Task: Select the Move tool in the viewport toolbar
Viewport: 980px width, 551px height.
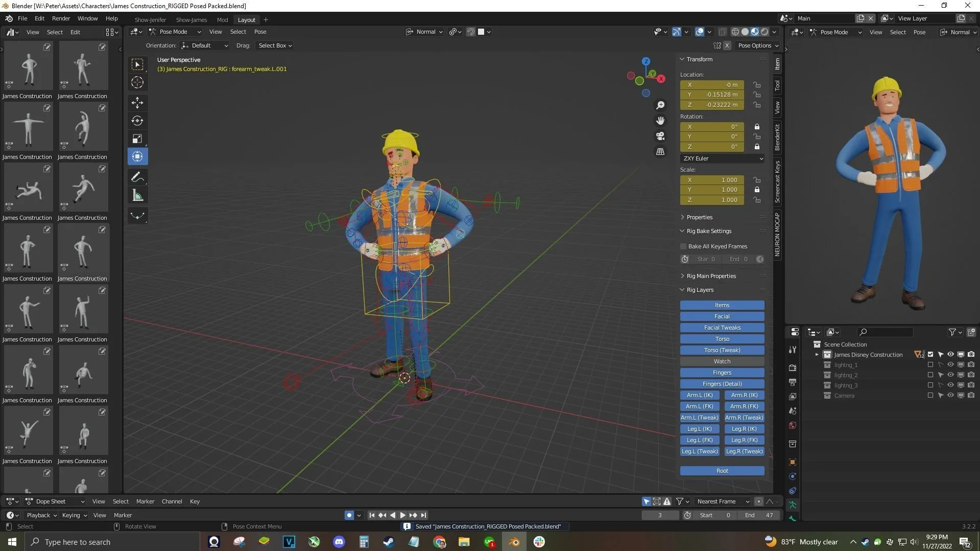Action: tap(137, 103)
